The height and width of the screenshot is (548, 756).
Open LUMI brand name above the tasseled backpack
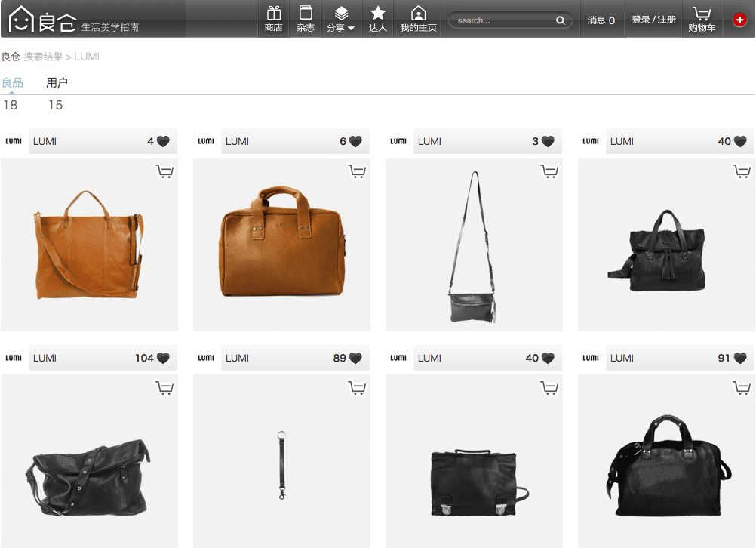point(622,141)
